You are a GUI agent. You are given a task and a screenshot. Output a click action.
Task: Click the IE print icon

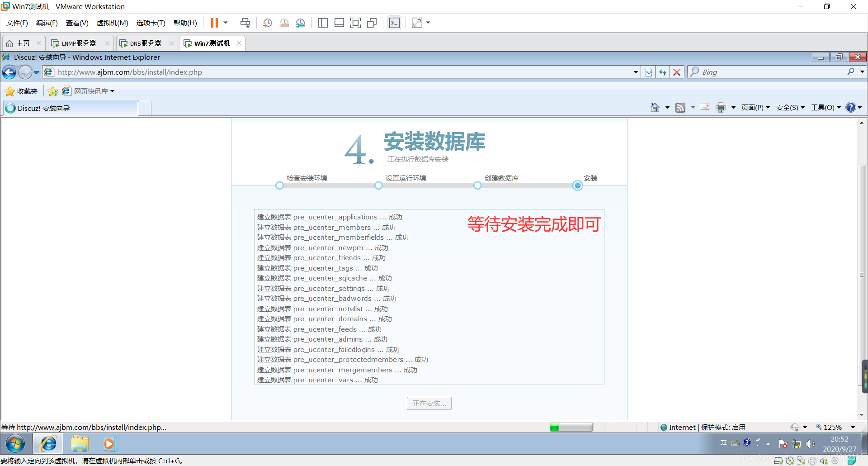(721, 107)
